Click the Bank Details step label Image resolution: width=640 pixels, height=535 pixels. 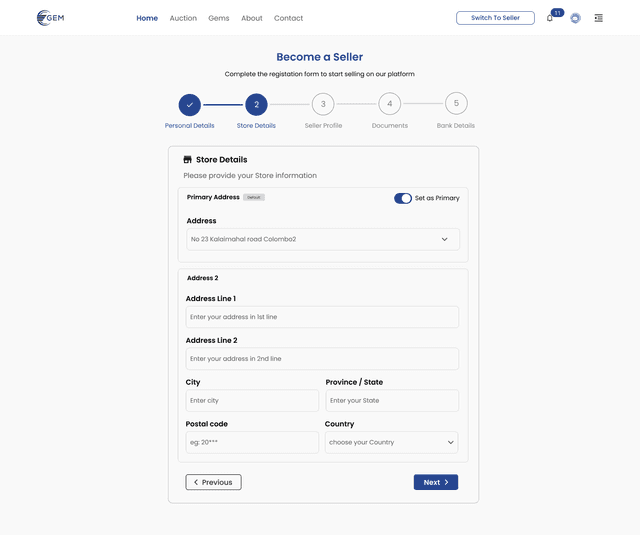click(456, 126)
